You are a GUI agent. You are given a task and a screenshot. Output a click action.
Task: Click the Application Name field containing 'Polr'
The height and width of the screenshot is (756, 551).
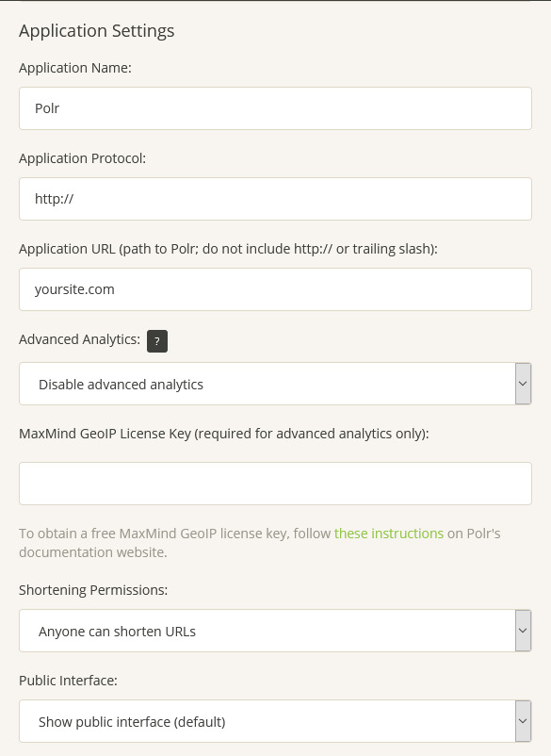275,108
